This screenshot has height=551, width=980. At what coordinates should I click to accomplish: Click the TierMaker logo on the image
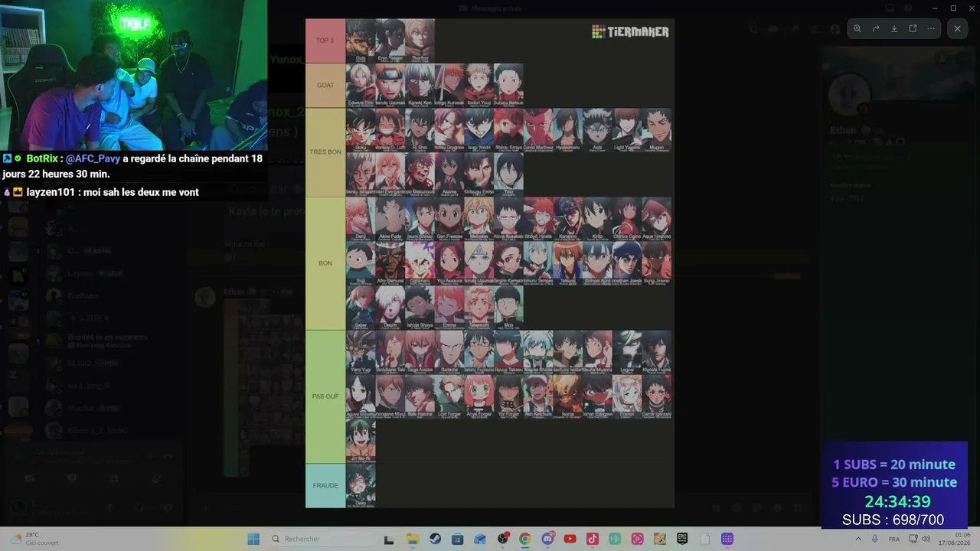[630, 31]
